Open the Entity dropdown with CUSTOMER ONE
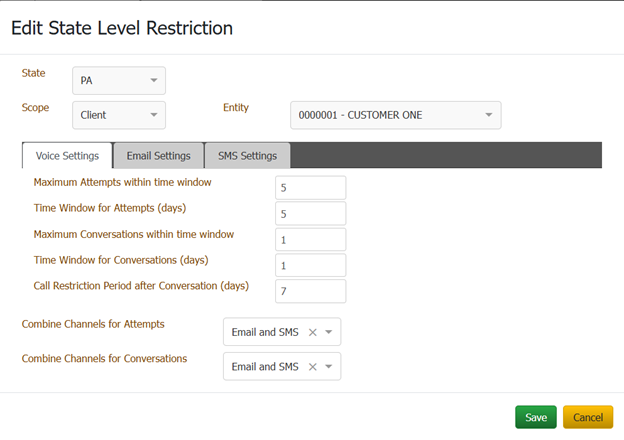624x440 pixels. 395,115
